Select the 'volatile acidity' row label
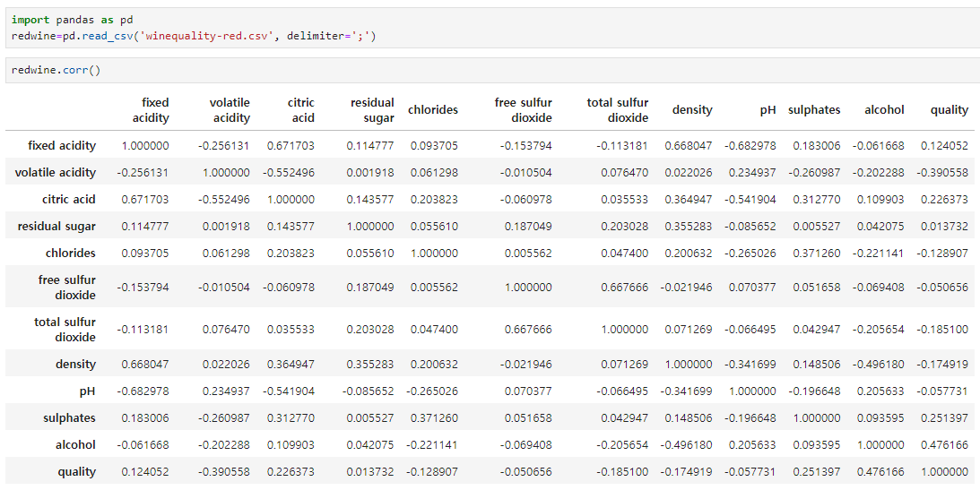The width and height of the screenshot is (980, 490). pos(56,172)
